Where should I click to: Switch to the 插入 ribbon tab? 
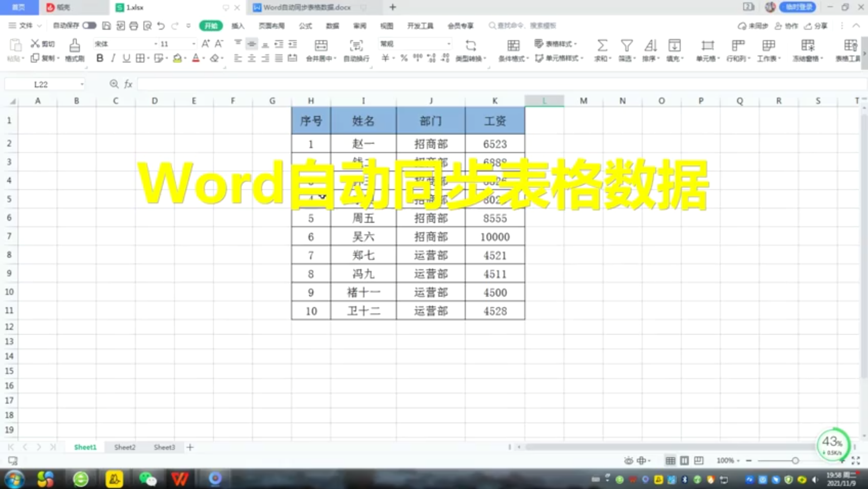(238, 26)
